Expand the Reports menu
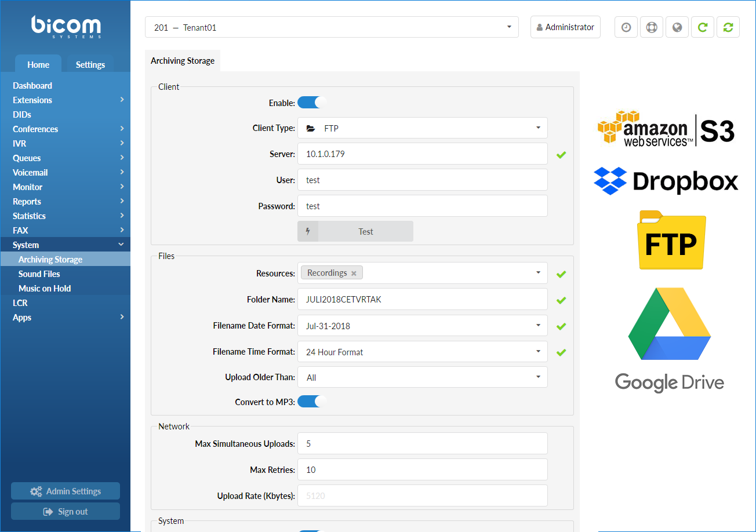The height and width of the screenshot is (532, 756). click(65, 201)
